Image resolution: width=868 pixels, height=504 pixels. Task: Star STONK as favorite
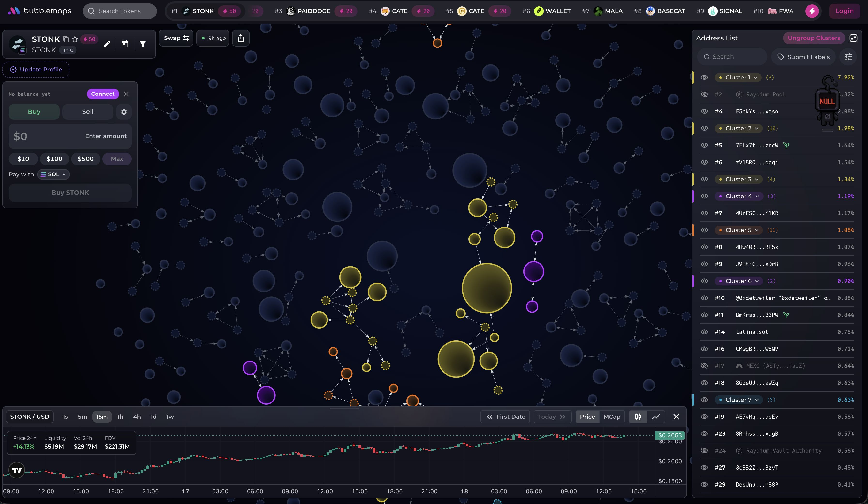pos(75,39)
